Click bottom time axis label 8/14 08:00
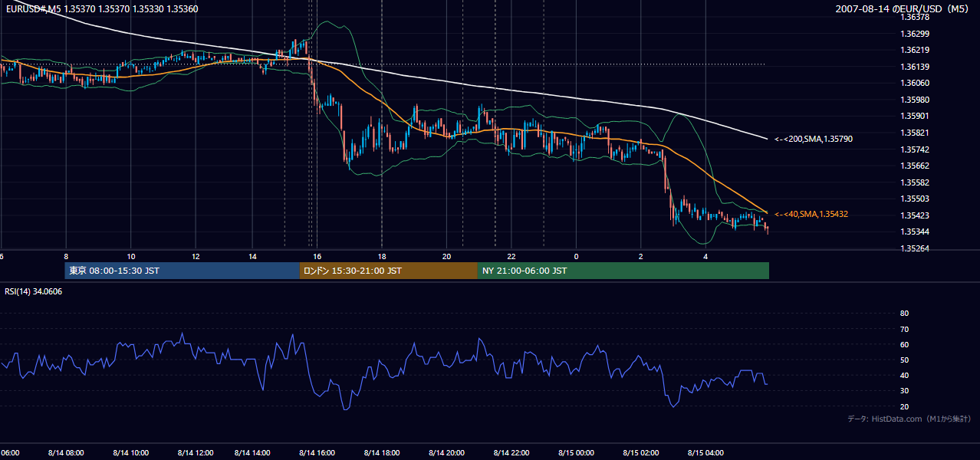Image resolution: width=980 pixels, height=460 pixels. tap(66, 453)
